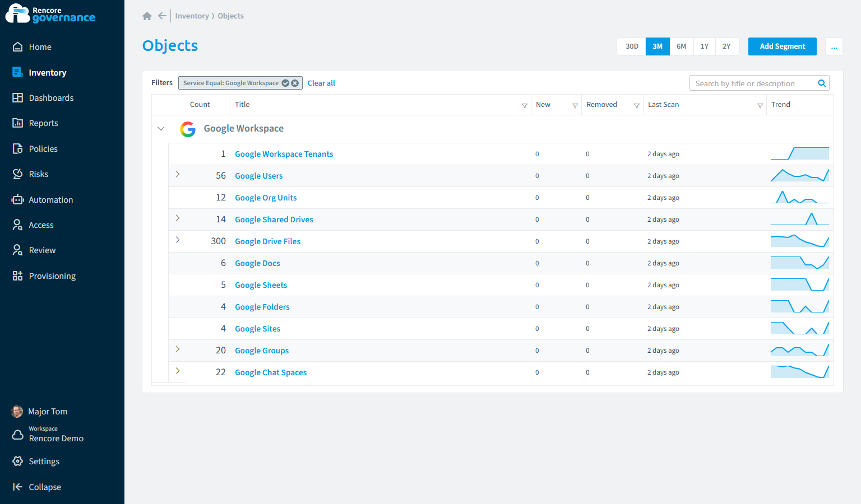Click the back arrow in breadcrumb
Viewport: 861px width, 504px height.
click(x=162, y=16)
